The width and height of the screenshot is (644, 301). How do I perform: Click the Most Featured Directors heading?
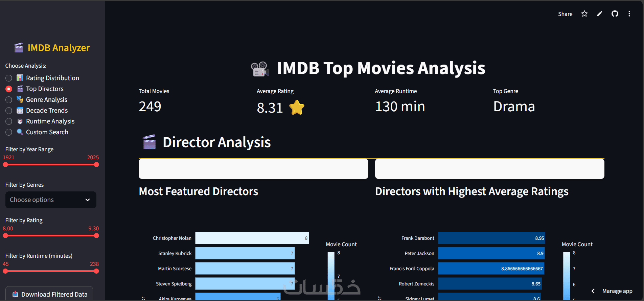point(199,191)
